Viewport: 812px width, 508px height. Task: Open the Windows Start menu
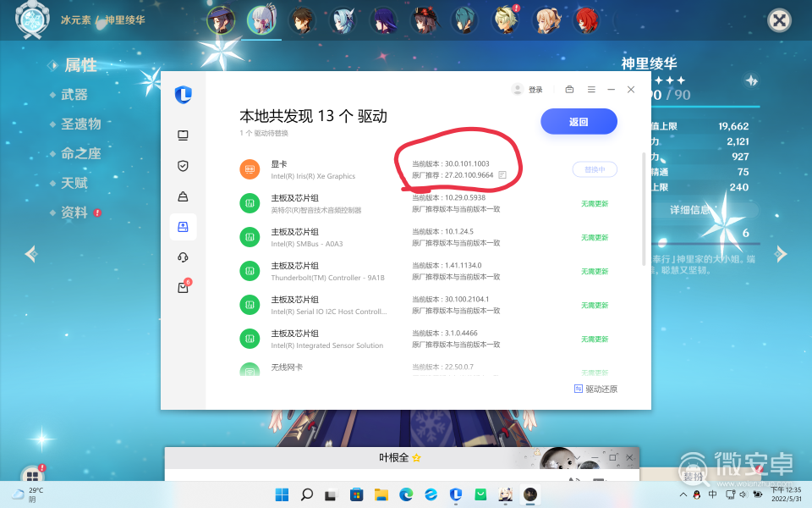[x=282, y=494]
